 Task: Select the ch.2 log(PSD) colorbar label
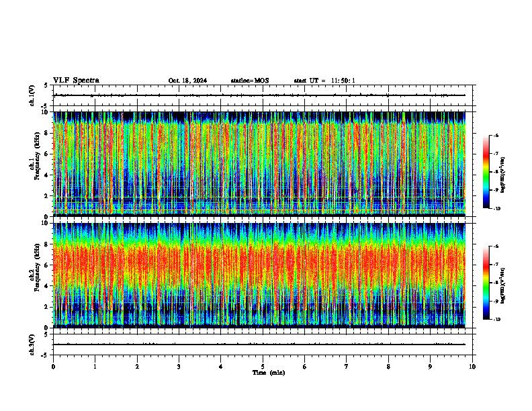[x=503, y=286]
